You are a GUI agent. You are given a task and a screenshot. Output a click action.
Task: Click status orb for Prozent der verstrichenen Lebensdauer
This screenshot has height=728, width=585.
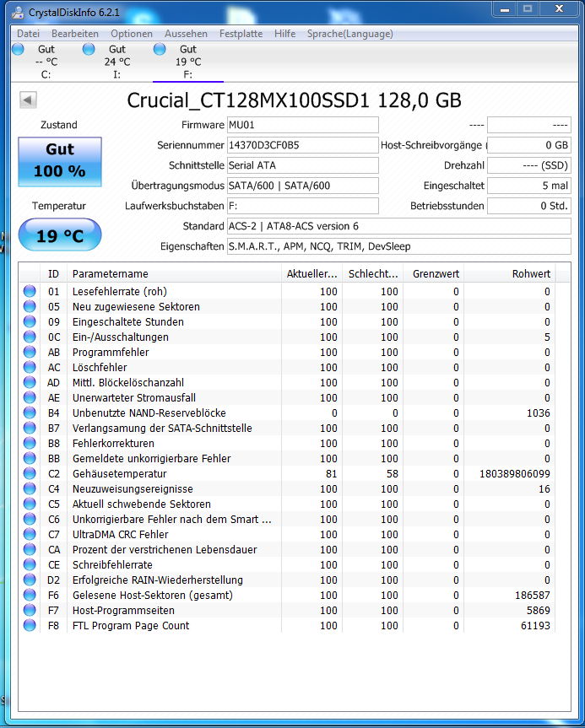click(x=30, y=549)
